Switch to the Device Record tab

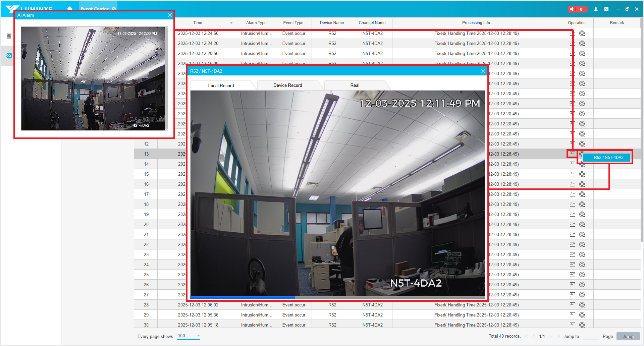[x=287, y=85]
